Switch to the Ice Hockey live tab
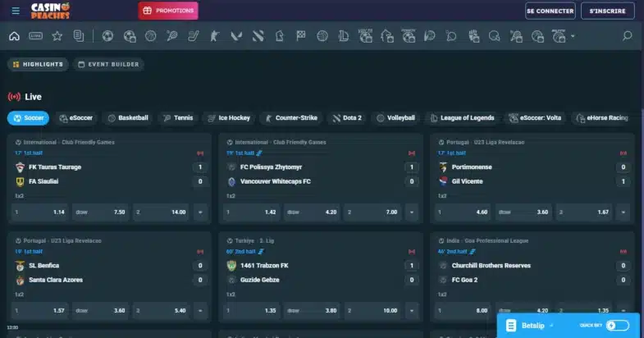This screenshot has height=338, width=644. [x=229, y=118]
